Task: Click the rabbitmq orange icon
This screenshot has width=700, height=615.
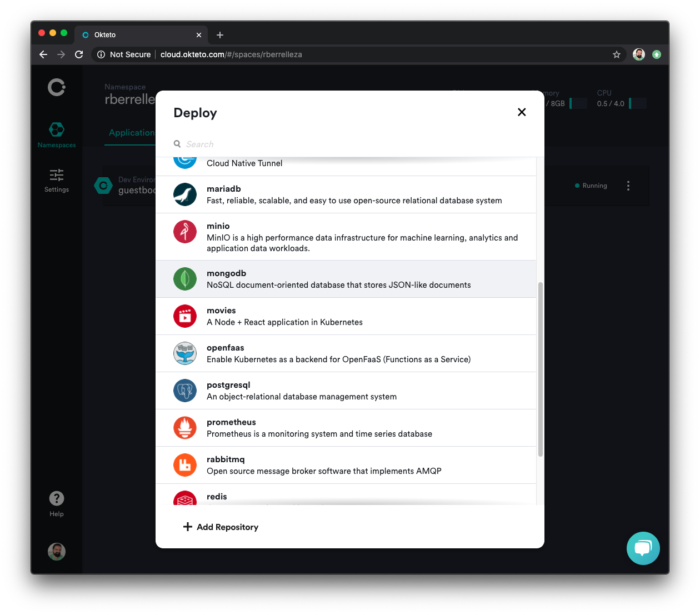Action: [x=185, y=465]
